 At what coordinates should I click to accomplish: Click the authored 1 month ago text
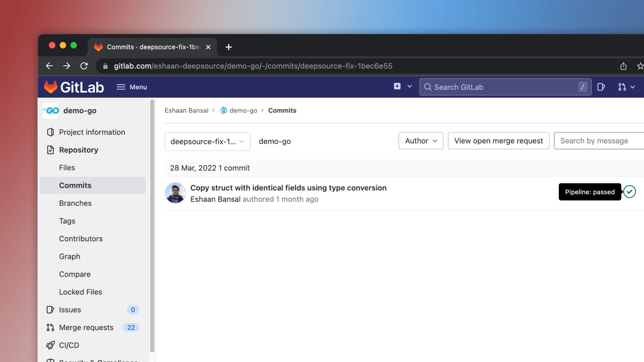tap(280, 199)
